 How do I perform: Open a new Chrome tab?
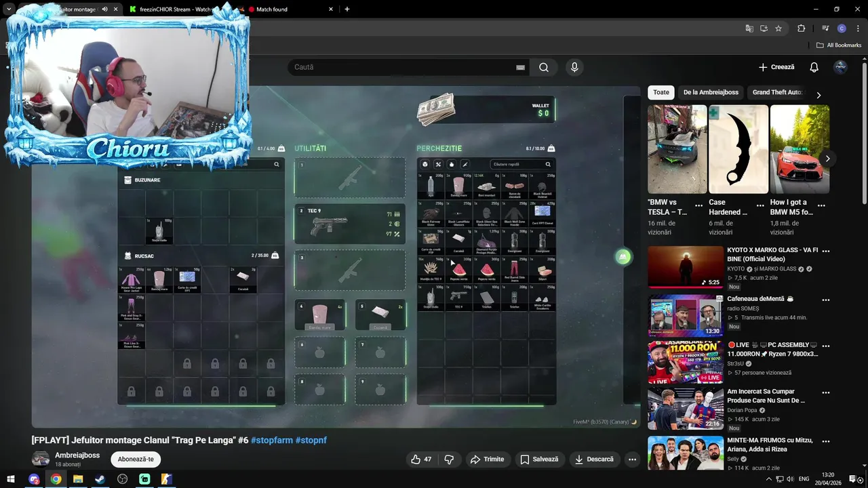coord(347,9)
